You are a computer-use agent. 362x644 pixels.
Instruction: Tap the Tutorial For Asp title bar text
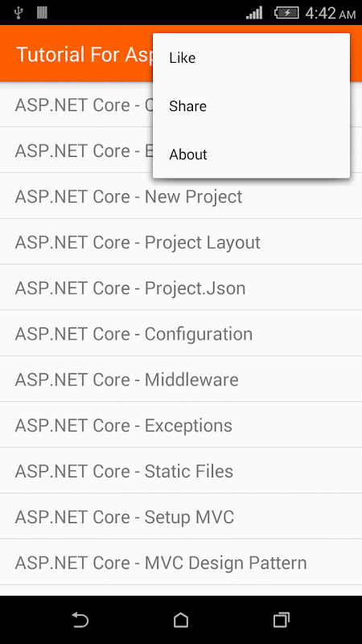click(84, 54)
